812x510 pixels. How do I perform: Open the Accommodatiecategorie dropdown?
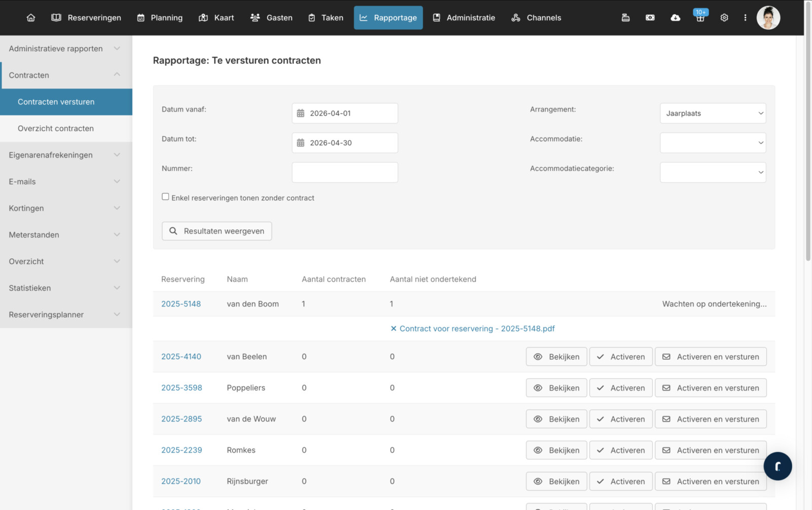tap(712, 173)
